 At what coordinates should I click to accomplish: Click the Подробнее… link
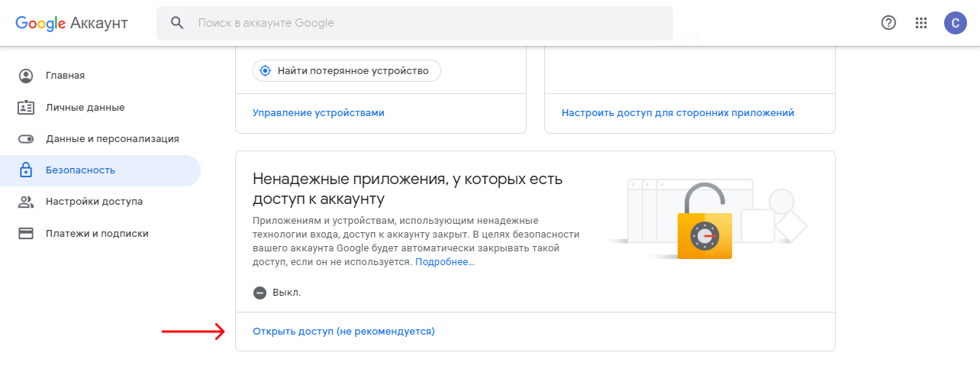click(445, 262)
